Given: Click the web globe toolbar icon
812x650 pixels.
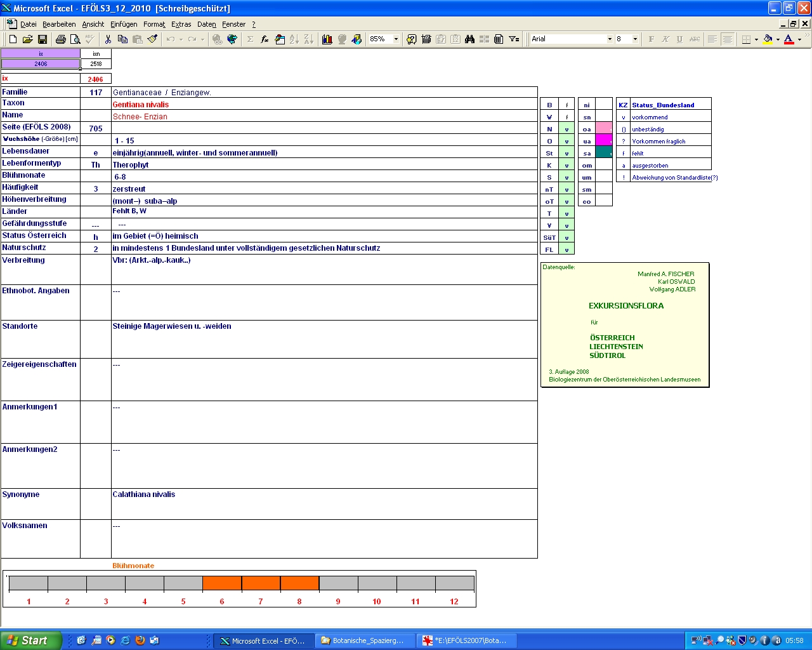Looking at the screenshot, I should [232, 39].
